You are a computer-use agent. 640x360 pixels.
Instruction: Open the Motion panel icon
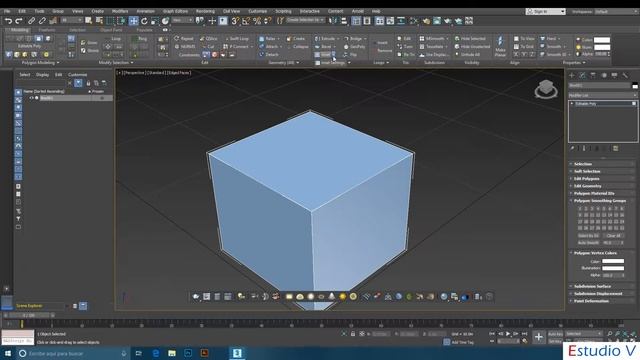[604, 76]
